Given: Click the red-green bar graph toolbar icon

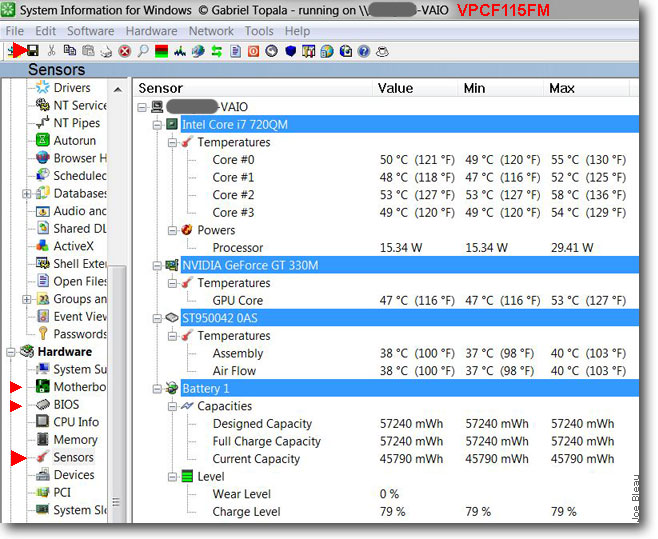Looking at the screenshot, I should [162, 52].
